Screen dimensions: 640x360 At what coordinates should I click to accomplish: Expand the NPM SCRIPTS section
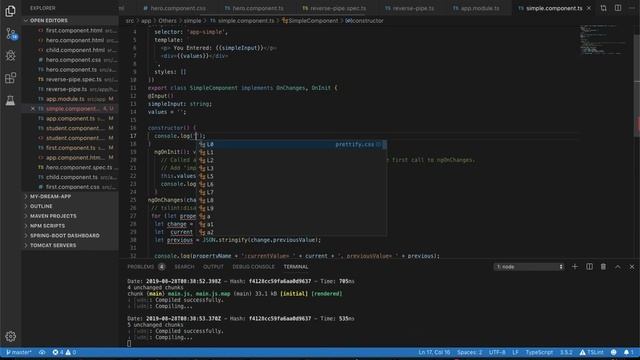coord(70,226)
